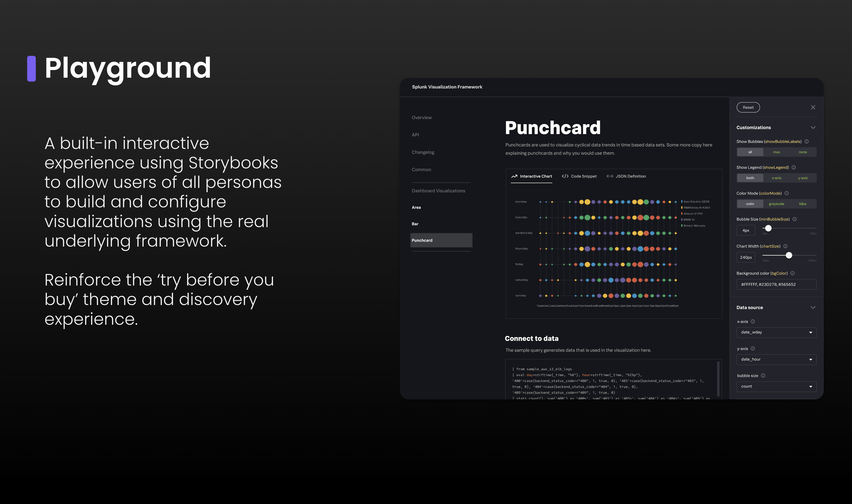The width and height of the screenshot is (852, 504).
Task: Set Show Legend to y-axis
Action: [803, 178]
